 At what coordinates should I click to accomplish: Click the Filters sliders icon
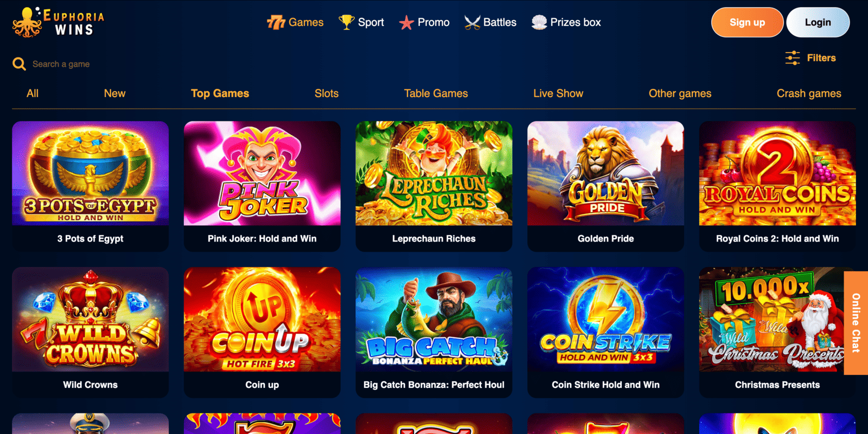point(793,58)
